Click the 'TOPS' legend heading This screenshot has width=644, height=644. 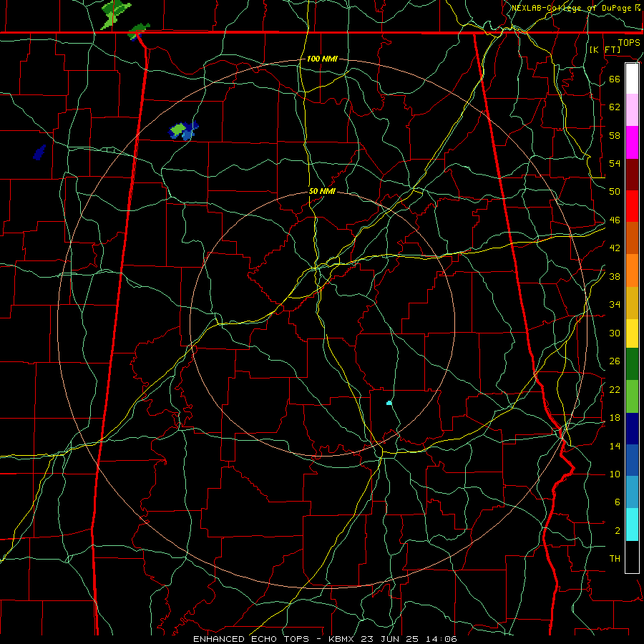[x=629, y=42]
